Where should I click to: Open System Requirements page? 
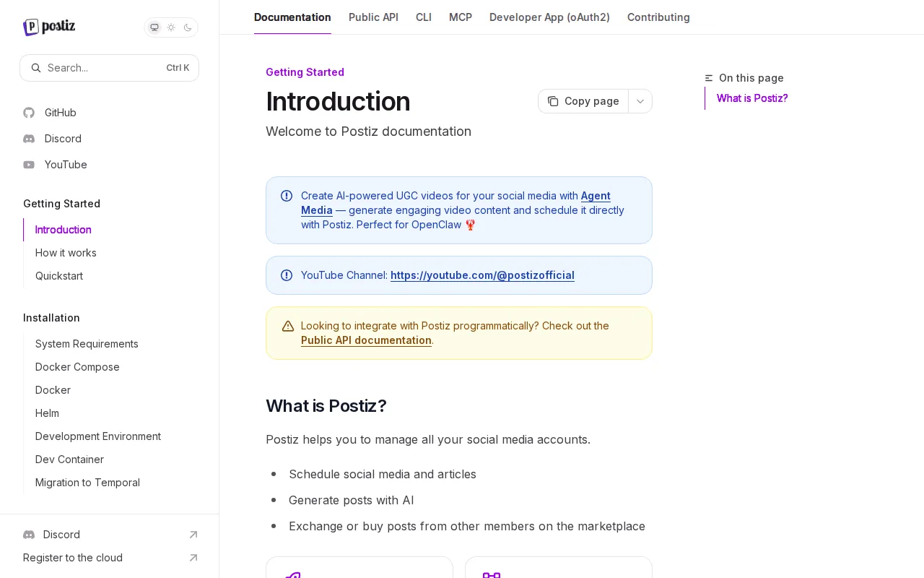tap(87, 344)
